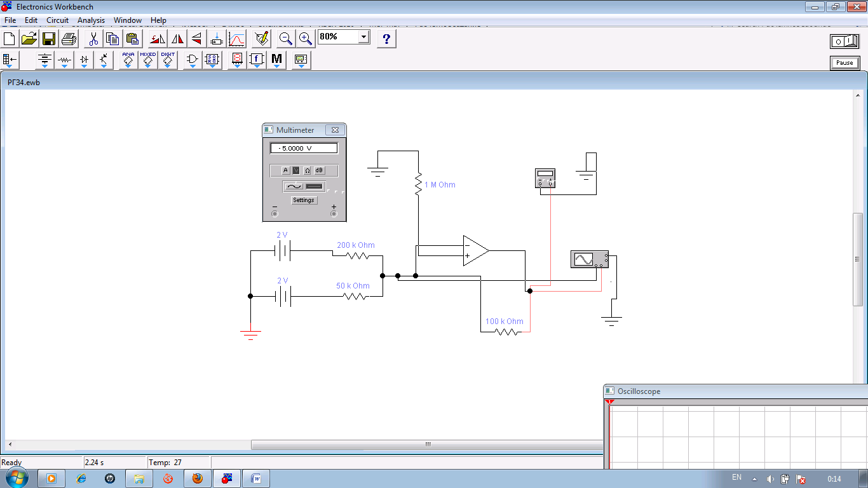Select the 1 M Ohm resistor label

[440, 185]
